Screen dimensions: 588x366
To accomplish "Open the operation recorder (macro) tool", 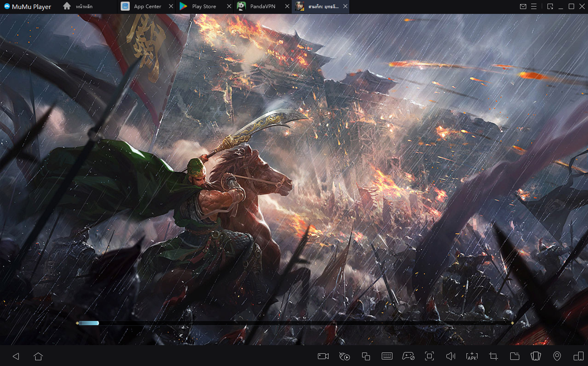I will [345, 356].
